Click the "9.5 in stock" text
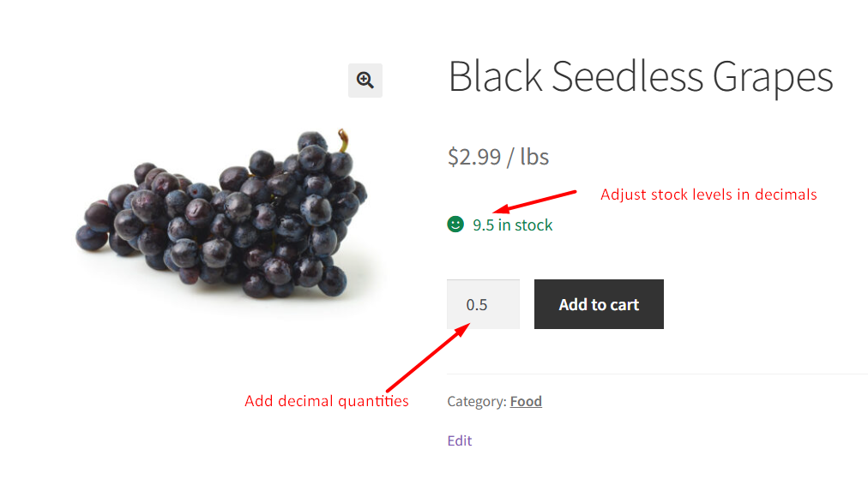The height and width of the screenshot is (503, 868). click(x=512, y=225)
